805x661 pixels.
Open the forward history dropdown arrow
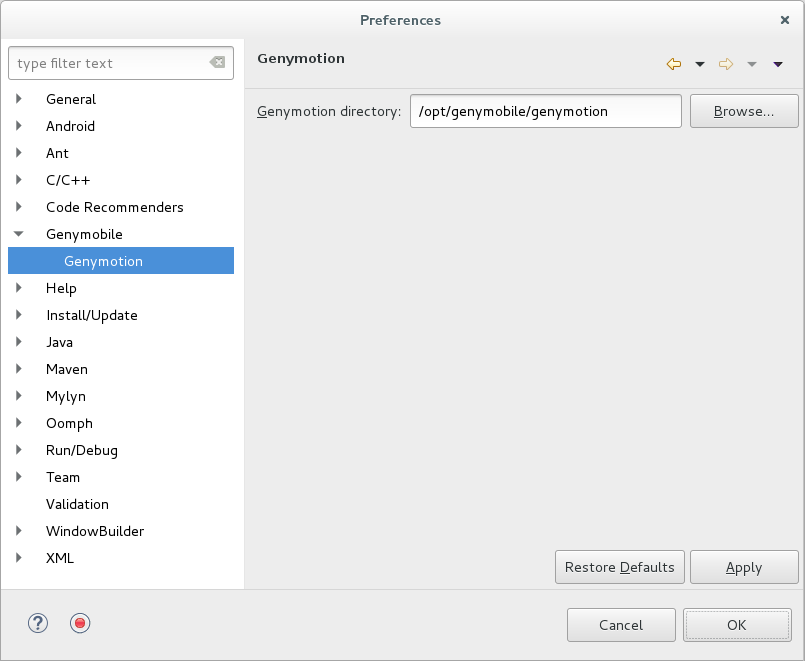tap(752, 64)
